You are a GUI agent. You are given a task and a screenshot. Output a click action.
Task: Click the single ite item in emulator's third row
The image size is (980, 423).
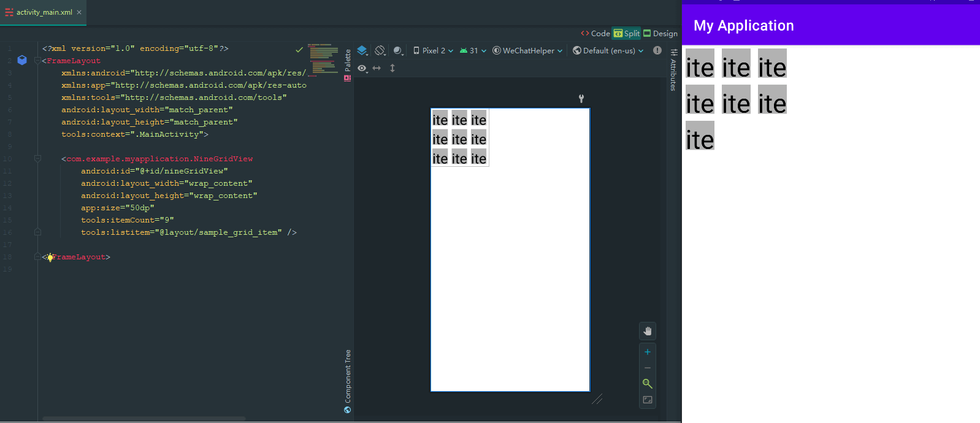point(700,136)
